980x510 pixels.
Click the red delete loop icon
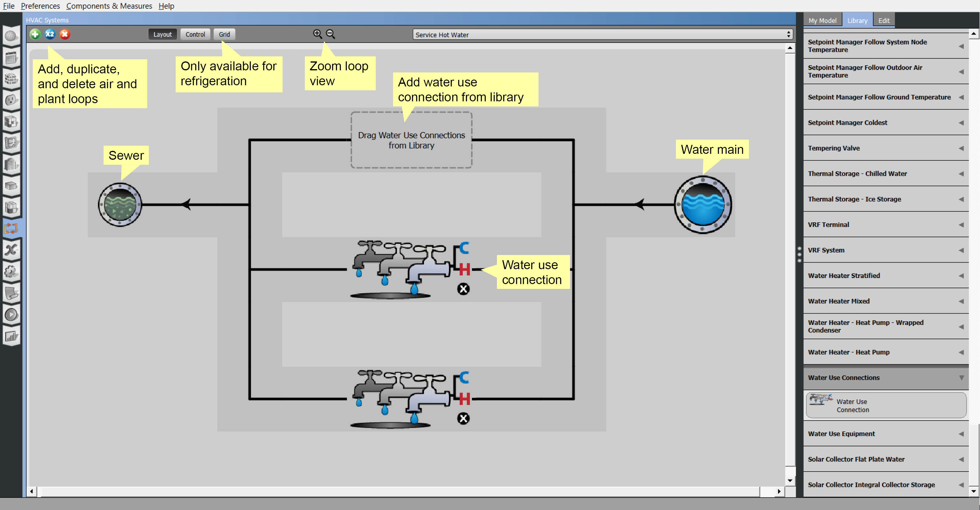65,34
